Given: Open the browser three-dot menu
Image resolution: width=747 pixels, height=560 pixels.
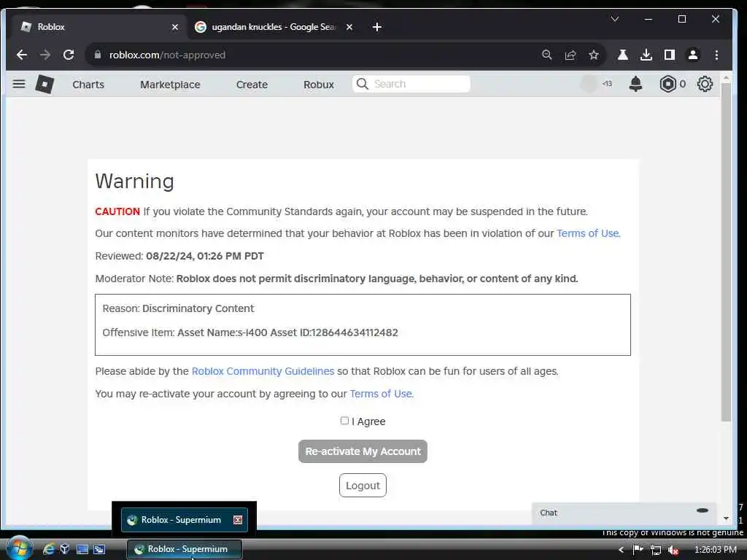Looking at the screenshot, I should [x=716, y=55].
